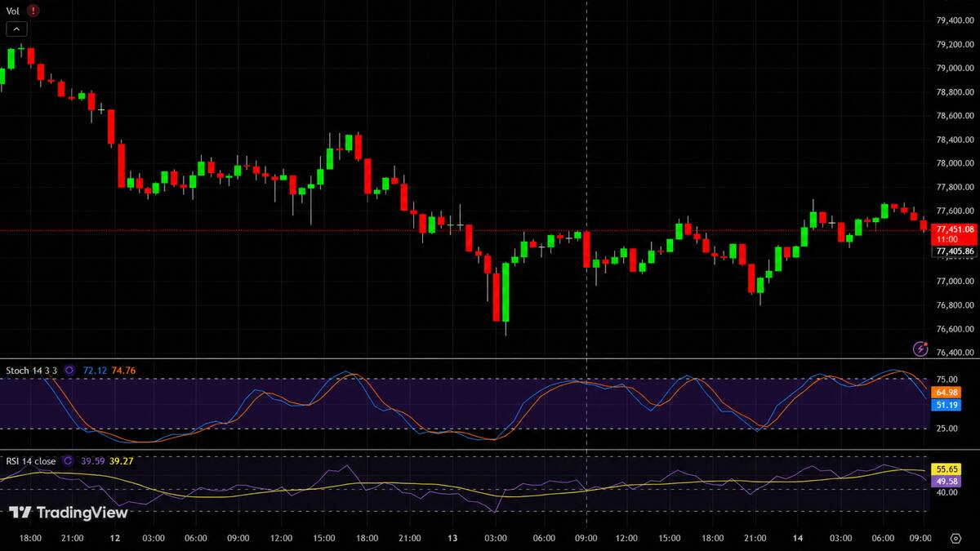980x551 pixels.
Task: Click the 76,400.00 price axis label
Action: point(955,353)
